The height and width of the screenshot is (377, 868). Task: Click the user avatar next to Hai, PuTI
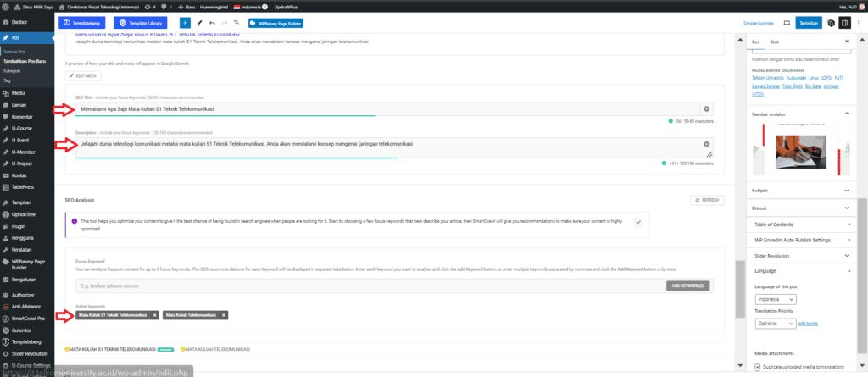click(861, 7)
